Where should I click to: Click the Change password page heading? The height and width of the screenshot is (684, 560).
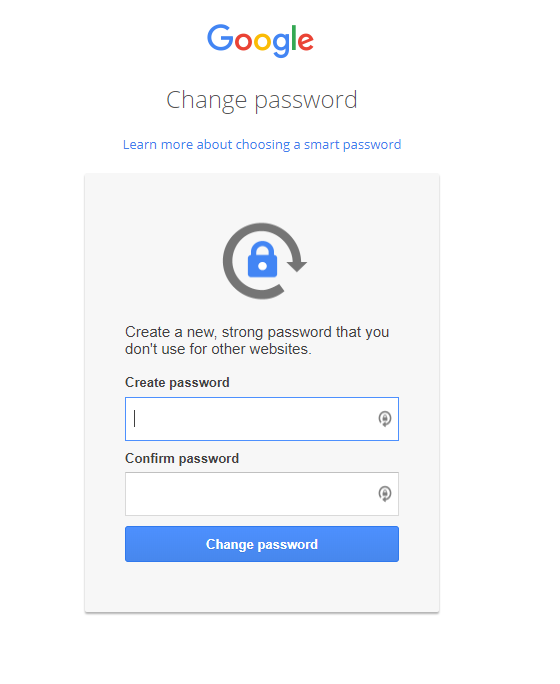[x=262, y=100]
